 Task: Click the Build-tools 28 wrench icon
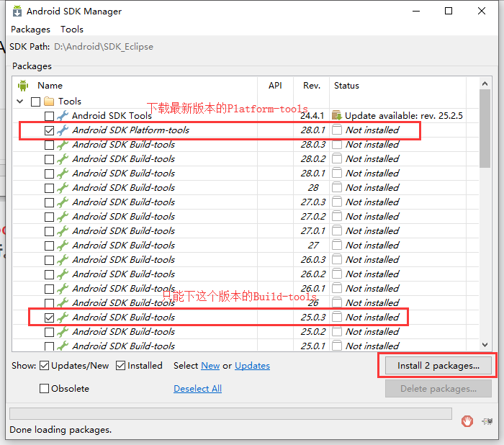63,187
